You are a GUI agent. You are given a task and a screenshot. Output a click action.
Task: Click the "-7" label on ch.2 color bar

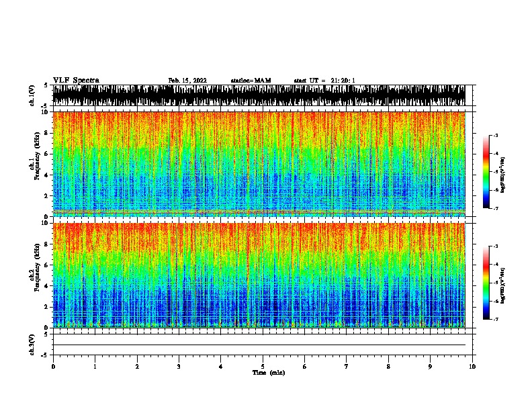tap(495, 320)
